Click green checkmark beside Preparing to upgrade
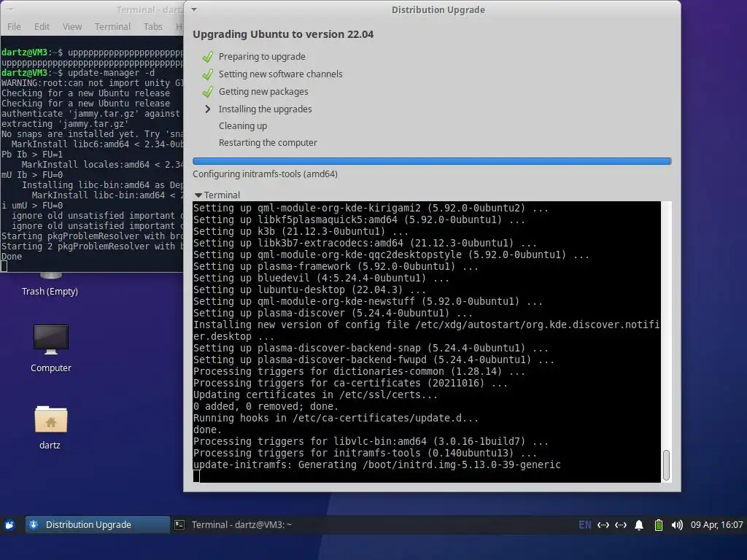 pos(208,57)
